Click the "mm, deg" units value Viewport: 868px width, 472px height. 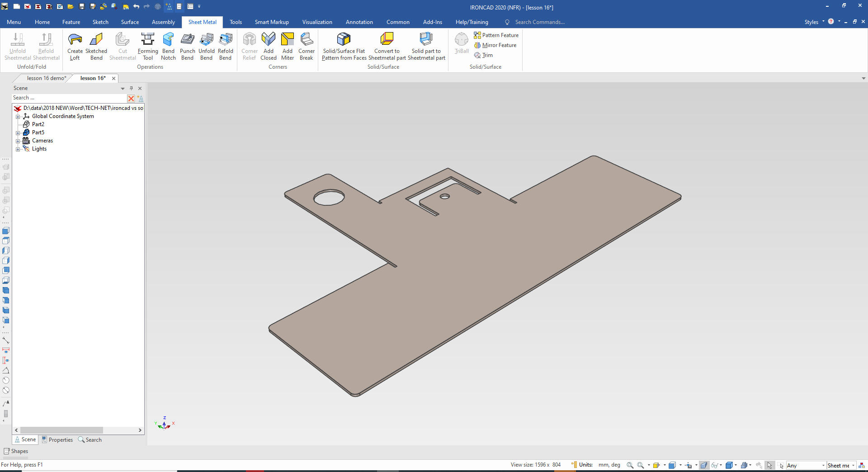click(609, 465)
